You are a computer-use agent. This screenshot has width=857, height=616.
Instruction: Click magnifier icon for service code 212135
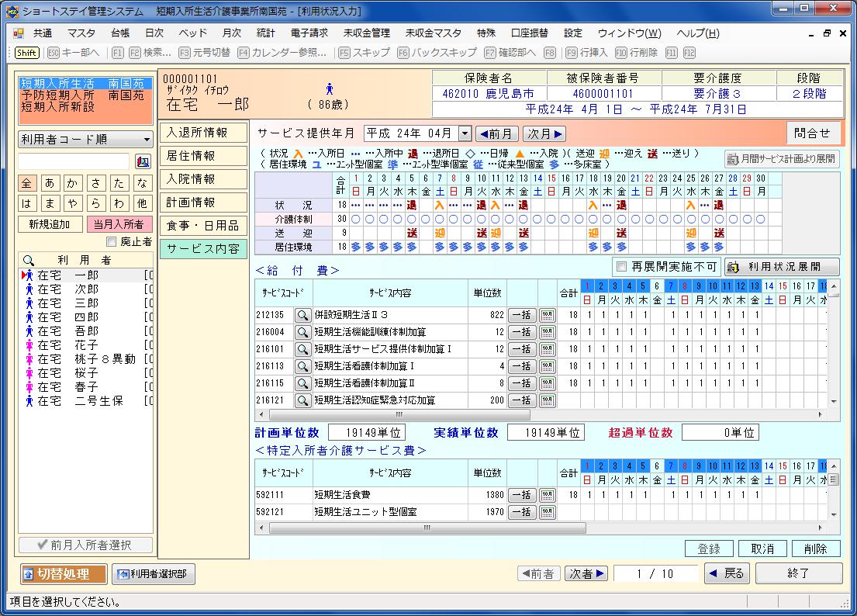[x=302, y=315]
